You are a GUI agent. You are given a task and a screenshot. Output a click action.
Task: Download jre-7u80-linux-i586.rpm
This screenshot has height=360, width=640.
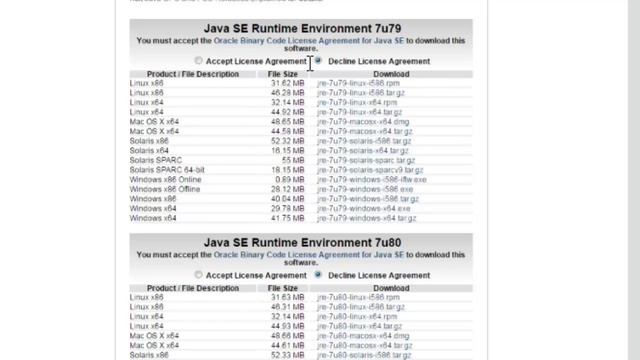(x=358, y=297)
